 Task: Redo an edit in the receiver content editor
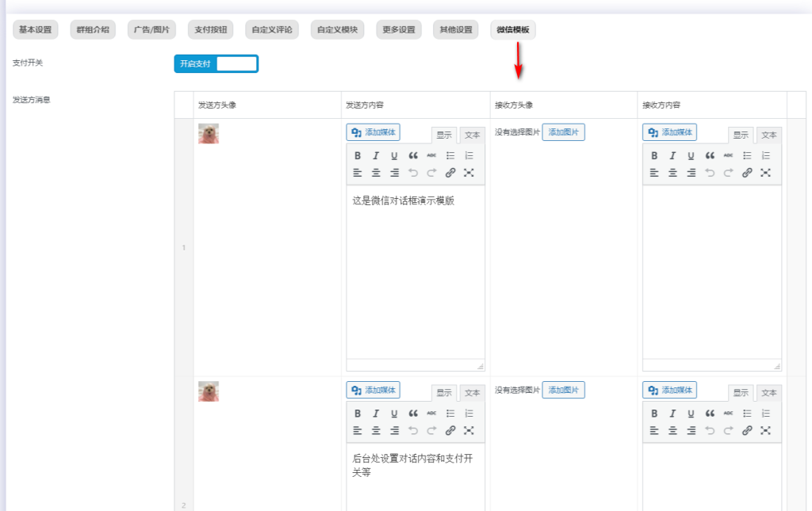[x=728, y=173]
